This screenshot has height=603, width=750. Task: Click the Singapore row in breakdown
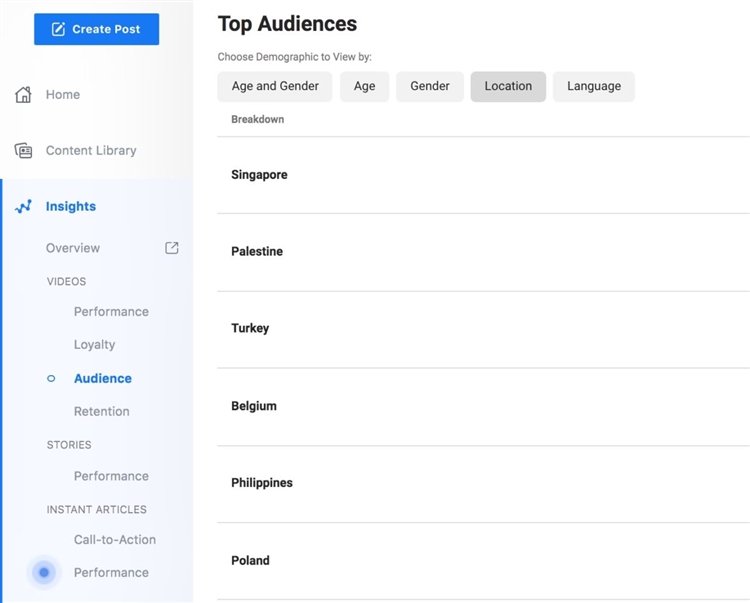(x=259, y=175)
